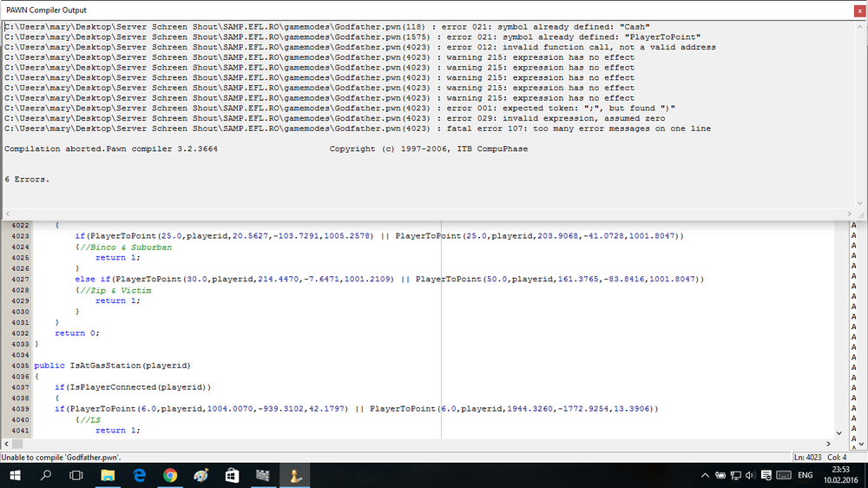This screenshot has width=868, height=488.
Task: Click "if(IsPlayerConnected(playerid))" line
Action: 133,387
